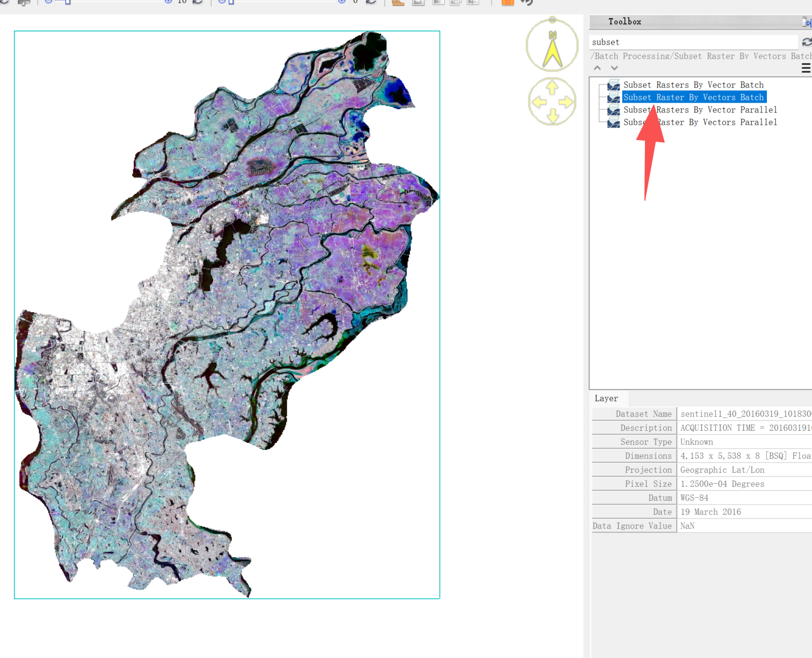The image size is (812, 658).
Task: Click the Dataset Name value field
Action: pyautogui.click(x=745, y=414)
